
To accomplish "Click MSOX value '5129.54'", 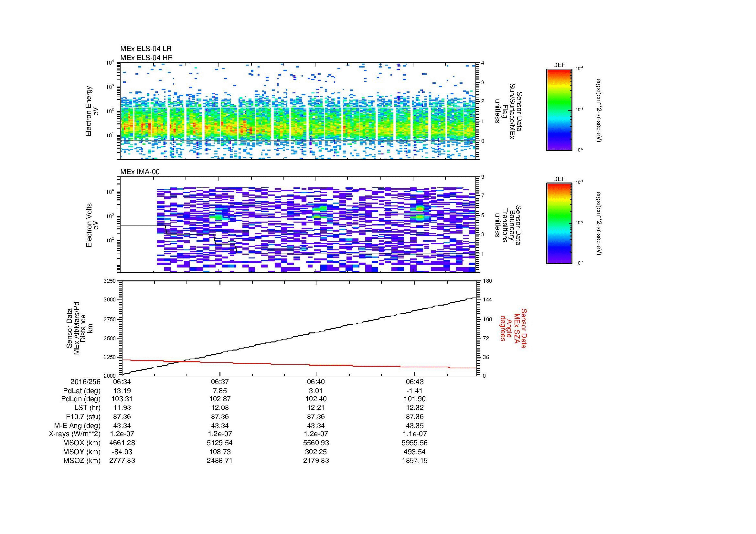I will (219, 443).
